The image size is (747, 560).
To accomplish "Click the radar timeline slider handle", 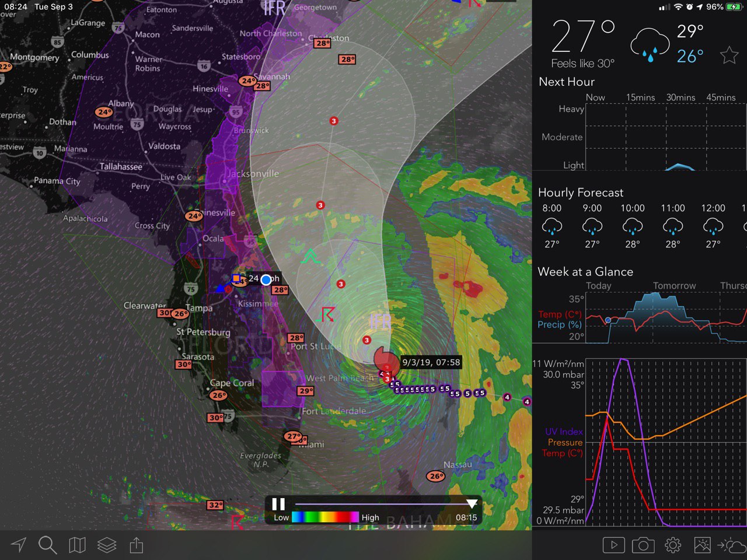I will (x=472, y=503).
